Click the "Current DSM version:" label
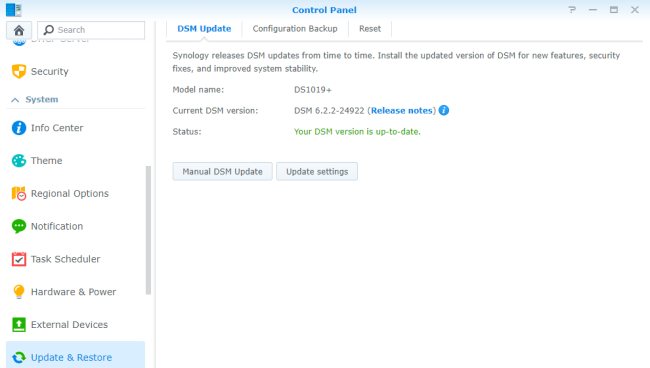Image resolution: width=650 pixels, height=368 pixels. point(215,111)
